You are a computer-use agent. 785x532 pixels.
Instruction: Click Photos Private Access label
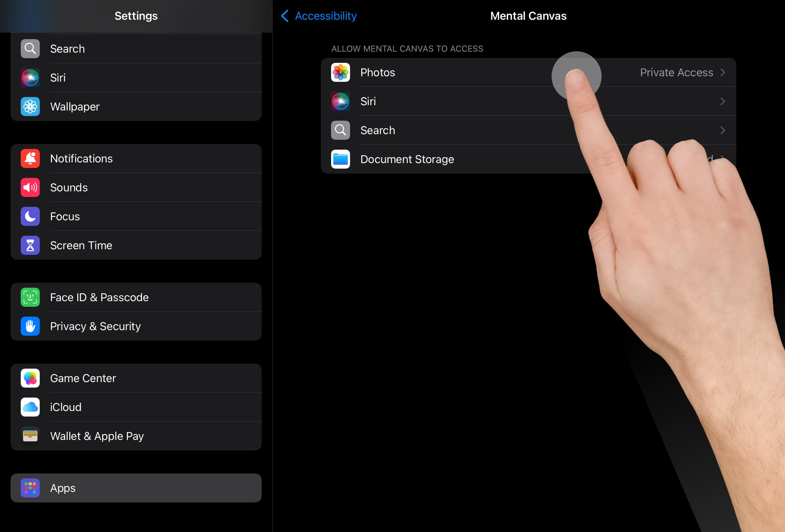[x=677, y=72]
